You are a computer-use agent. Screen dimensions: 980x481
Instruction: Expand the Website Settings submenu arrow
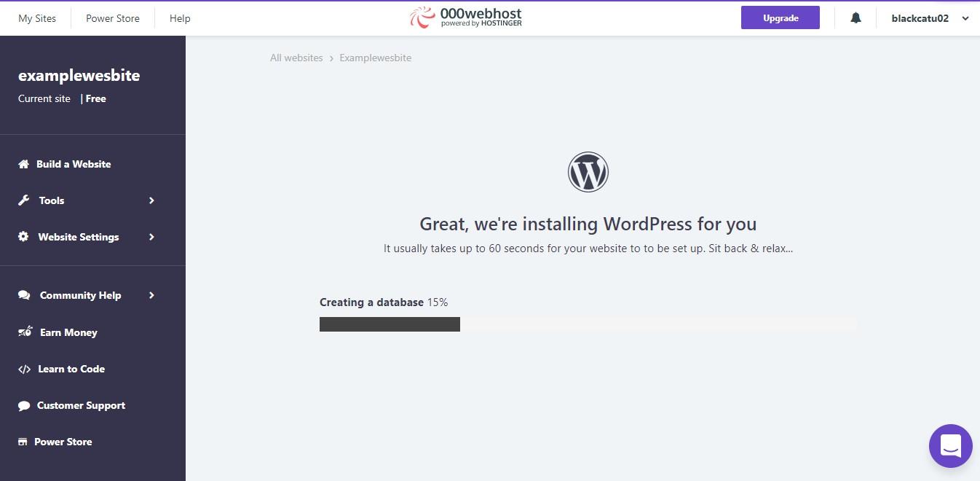pyautogui.click(x=151, y=237)
